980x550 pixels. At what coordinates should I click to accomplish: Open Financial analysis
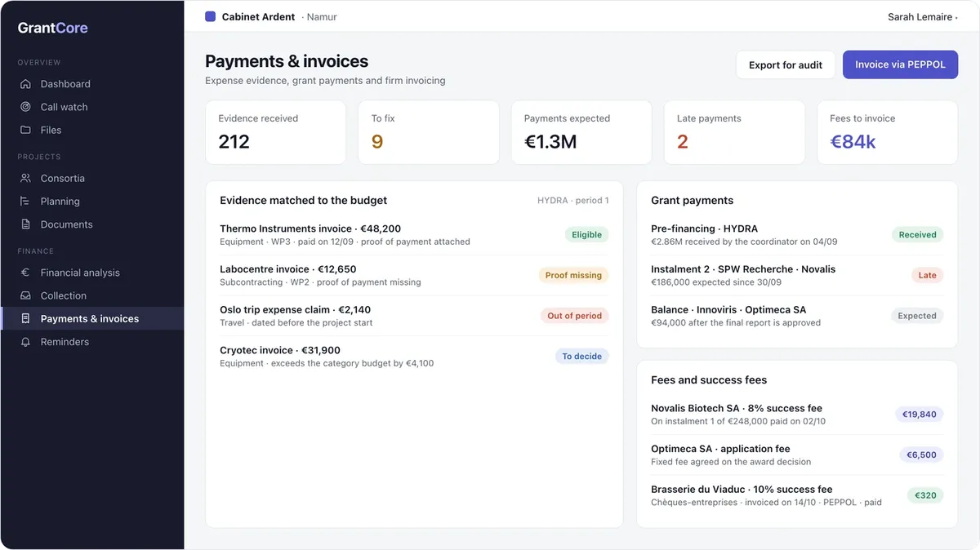coord(91,273)
